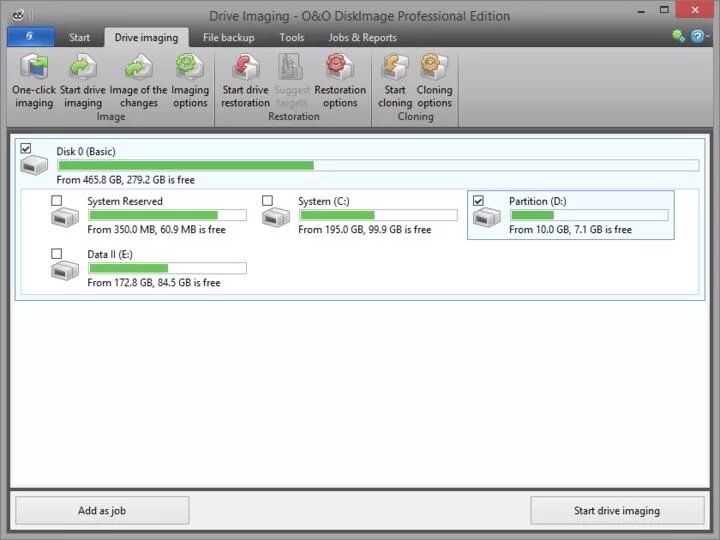Click the Disk 0 (Basic) drive icon
Image resolution: width=720 pixels, height=540 pixels.
click(x=34, y=165)
